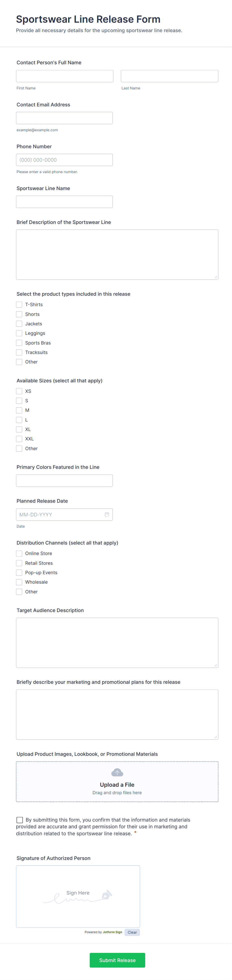Enable the Online Store distribution channel
The height and width of the screenshot is (980, 232).
[19, 554]
